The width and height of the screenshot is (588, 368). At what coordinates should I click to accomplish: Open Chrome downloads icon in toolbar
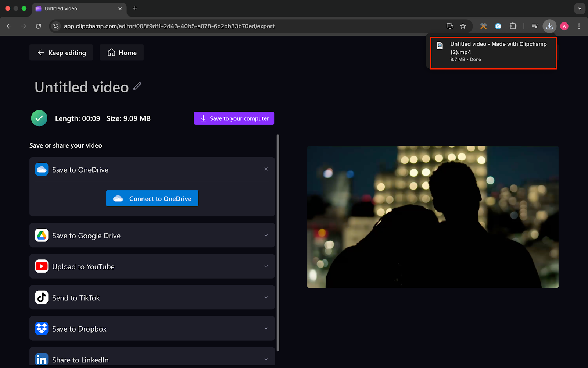[x=549, y=26]
